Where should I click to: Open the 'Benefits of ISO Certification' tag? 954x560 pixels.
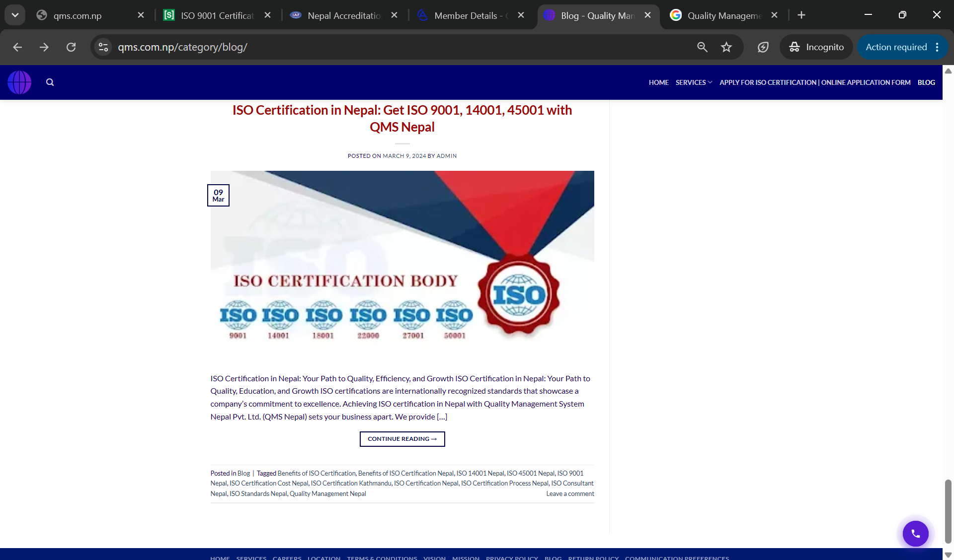click(317, 473)
